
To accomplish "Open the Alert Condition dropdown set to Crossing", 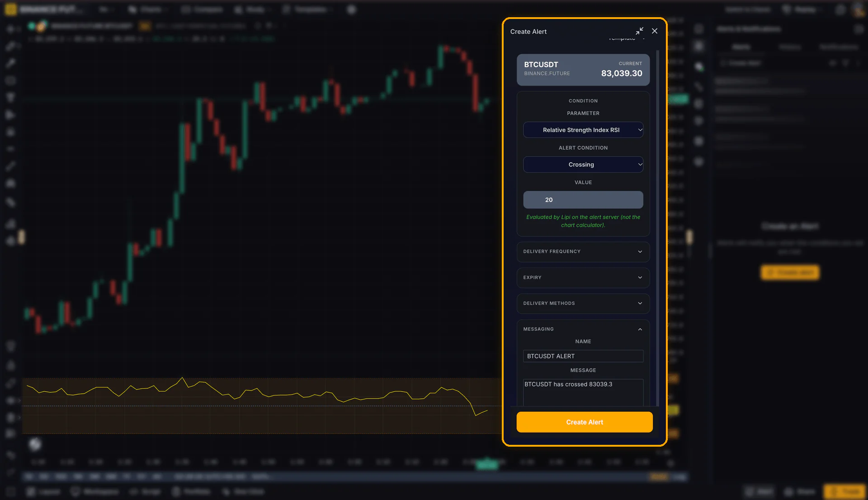I will point(583,165).
